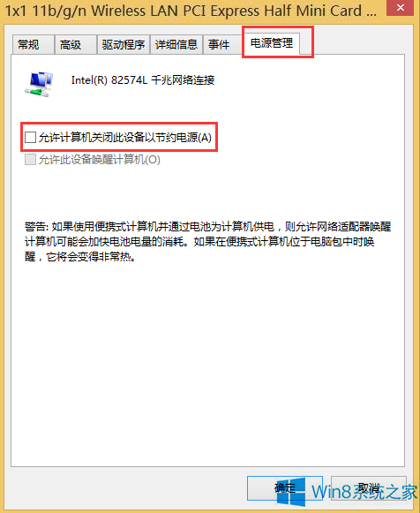Click the empty area of the properties panel
Screen dimensions: 420x513
[208, 360]
